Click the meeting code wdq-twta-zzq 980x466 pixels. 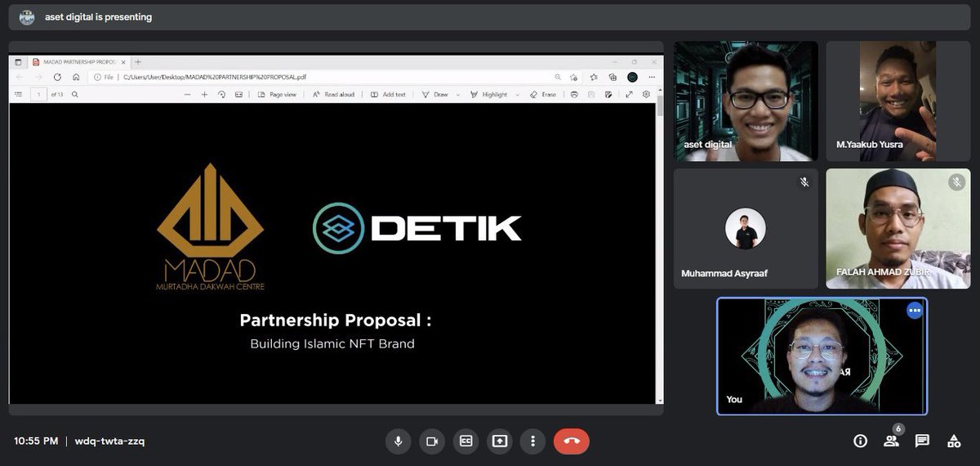(109, 441)
